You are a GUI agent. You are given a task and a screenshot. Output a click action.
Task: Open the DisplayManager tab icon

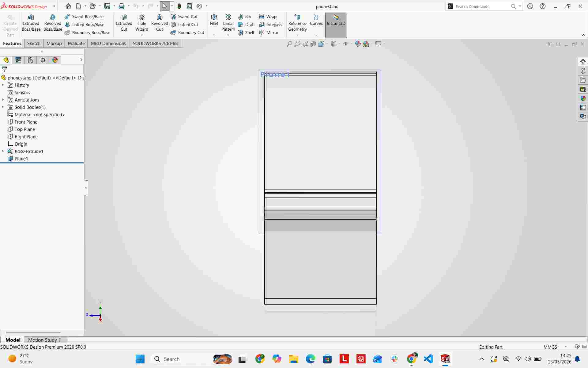point(55,60)
